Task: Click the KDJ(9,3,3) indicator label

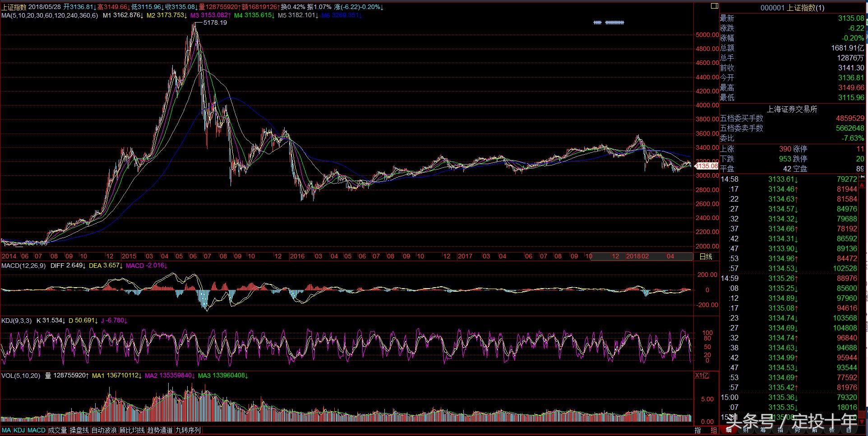Action: point(17,321)
